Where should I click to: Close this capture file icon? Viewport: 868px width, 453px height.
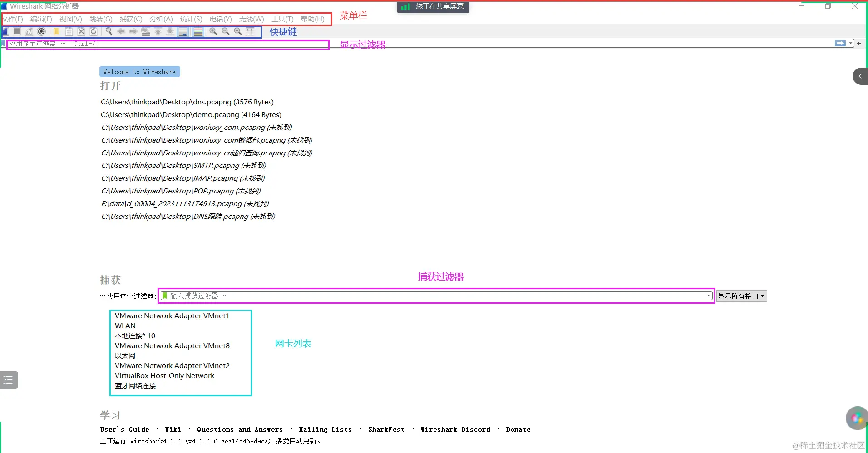[81, 31]
